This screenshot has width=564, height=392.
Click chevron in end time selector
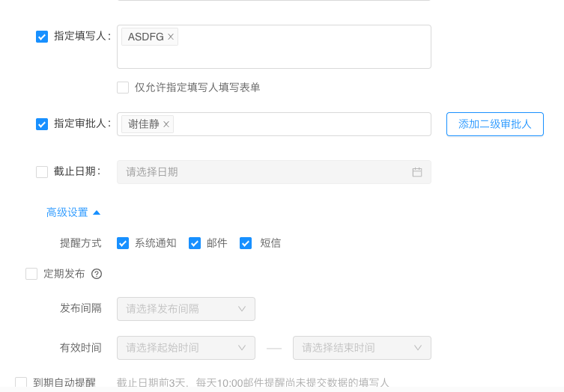tap(418, 348)
